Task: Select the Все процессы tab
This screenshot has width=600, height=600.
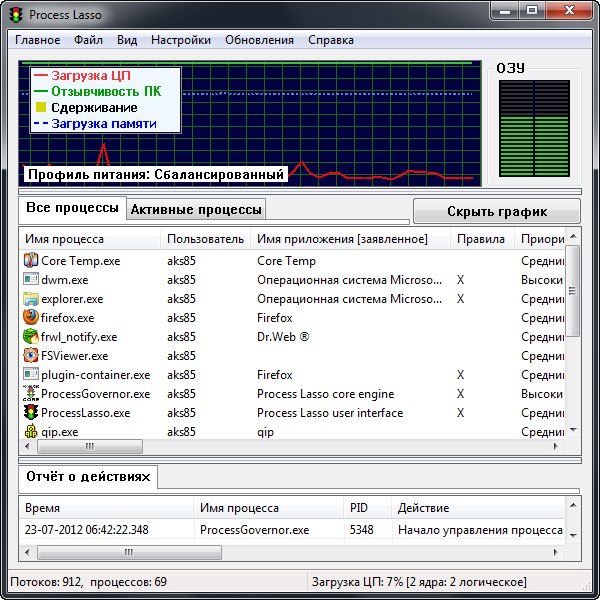Action: click(x=71, y=208)
